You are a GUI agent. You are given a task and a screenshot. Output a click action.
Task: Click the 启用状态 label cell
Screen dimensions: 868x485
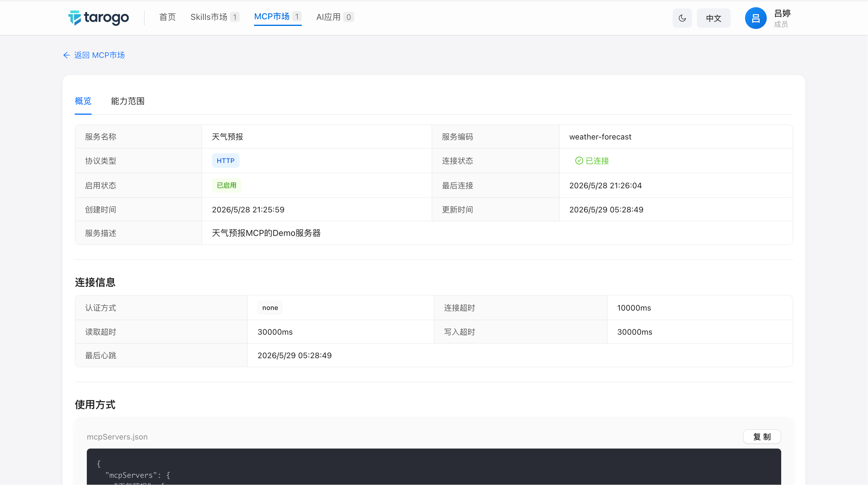139,185
